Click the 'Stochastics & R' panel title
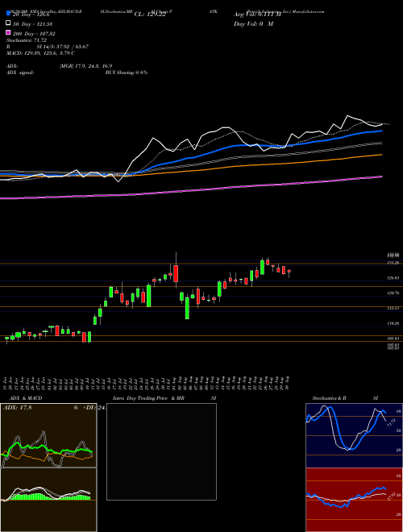403x532 pixels. tap(330, 398)
